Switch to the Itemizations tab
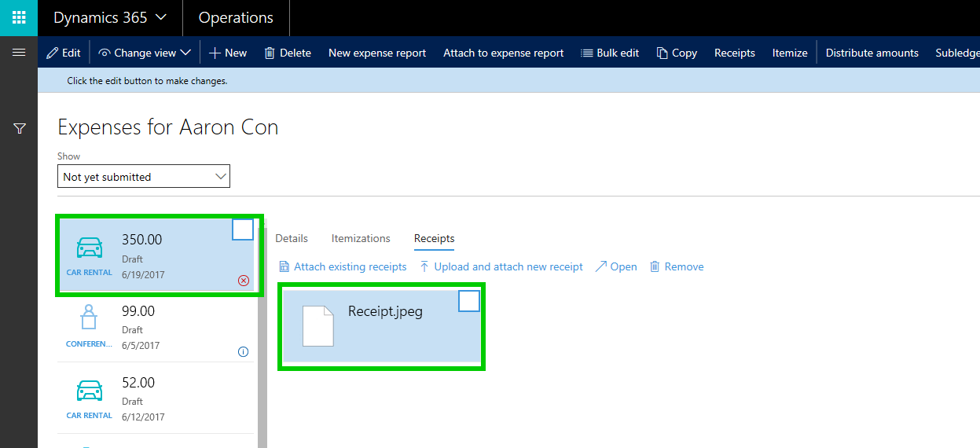Viewport: 980px width, 448px height. (361, 238)
